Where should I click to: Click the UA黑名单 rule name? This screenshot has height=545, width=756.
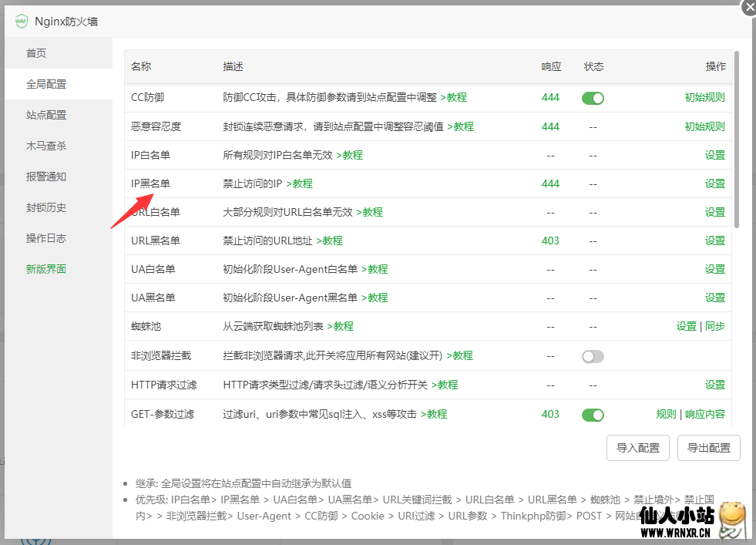tap(153, 297)
